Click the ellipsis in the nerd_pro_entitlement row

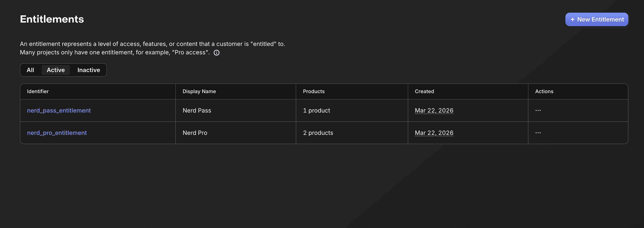click(x=538, y=133)
